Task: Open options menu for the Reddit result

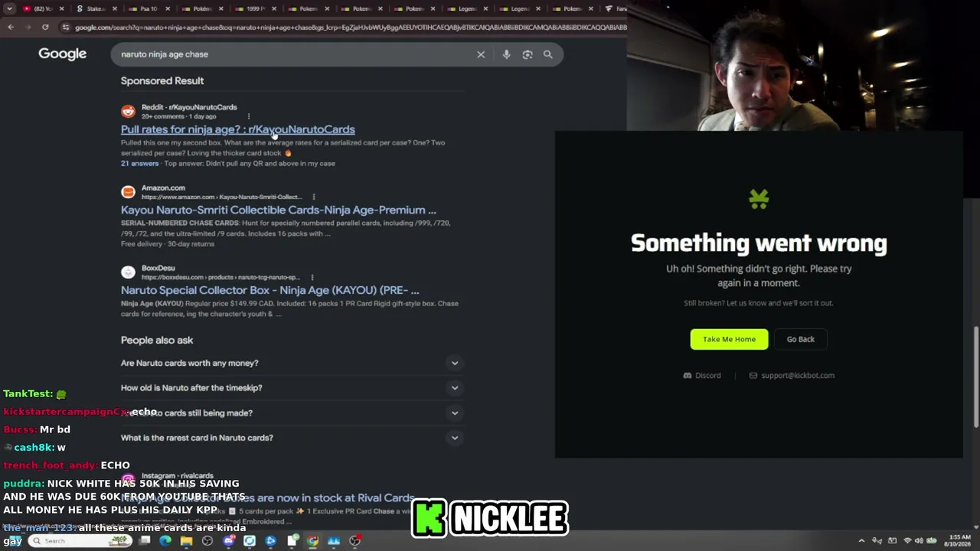Action: point(248,116)
